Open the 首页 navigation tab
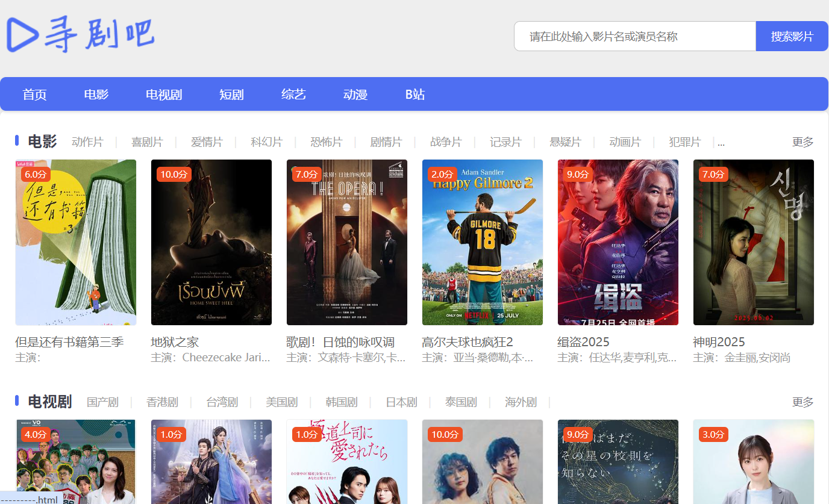829x504 pixels. coord(34,95)
